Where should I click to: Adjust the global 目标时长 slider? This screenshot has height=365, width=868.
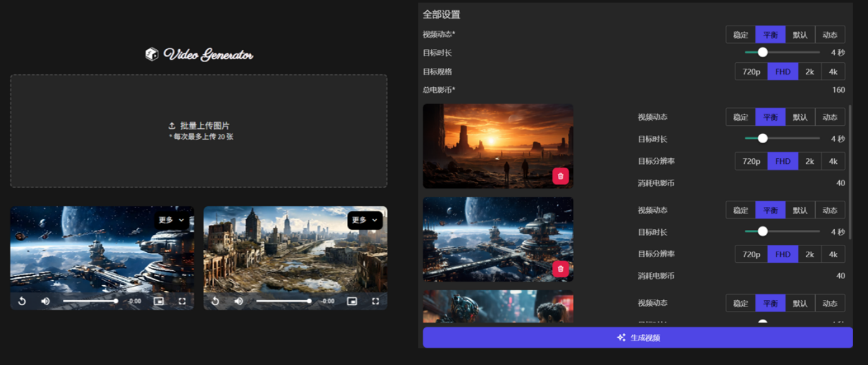pyautogui.click(x=782, y=52)
